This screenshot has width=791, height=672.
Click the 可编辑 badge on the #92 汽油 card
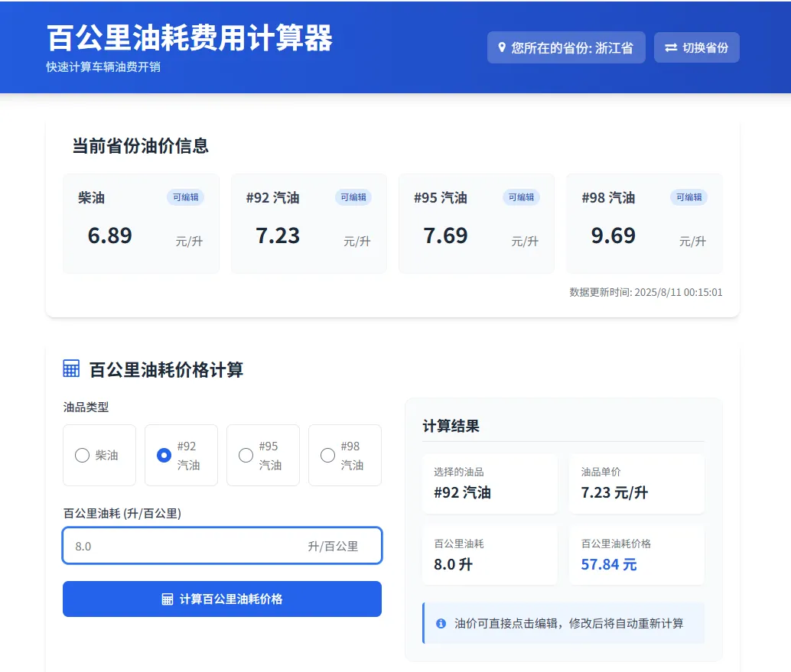pos(353,197)
